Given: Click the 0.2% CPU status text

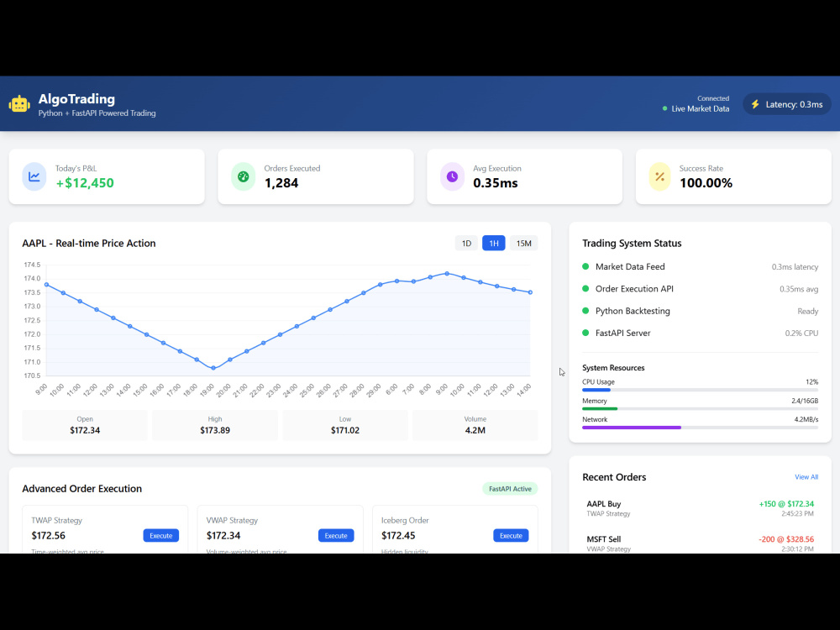Looking at the screenshot, I should [801, 333].
